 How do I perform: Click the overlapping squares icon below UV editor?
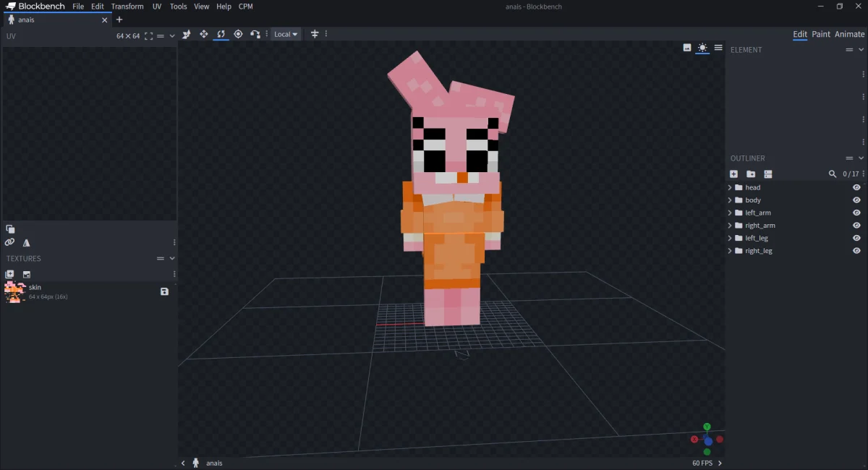coord(10,229)
